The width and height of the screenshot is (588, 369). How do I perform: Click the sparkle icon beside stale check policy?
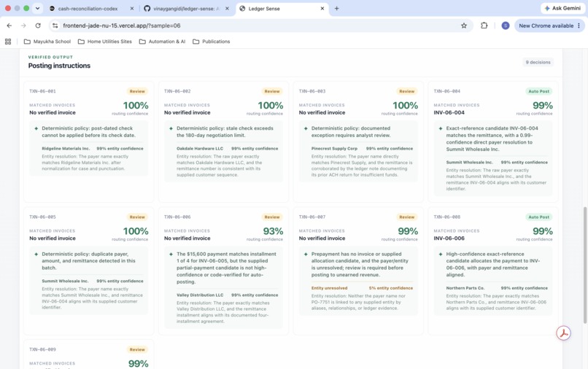[x=171, y=128]
